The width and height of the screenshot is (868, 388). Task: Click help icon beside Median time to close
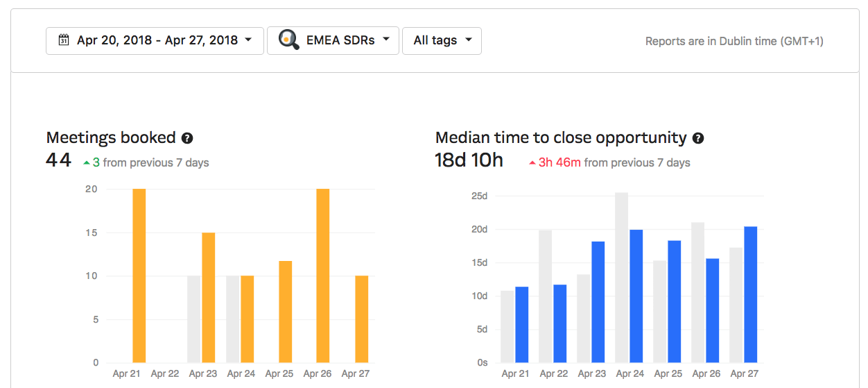[x=698, y=138]
